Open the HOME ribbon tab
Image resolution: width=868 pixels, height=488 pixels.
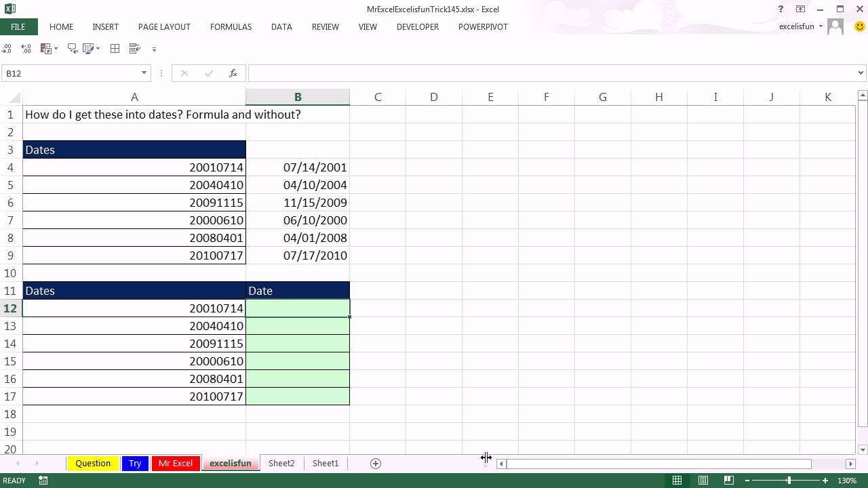click(61, 26)
